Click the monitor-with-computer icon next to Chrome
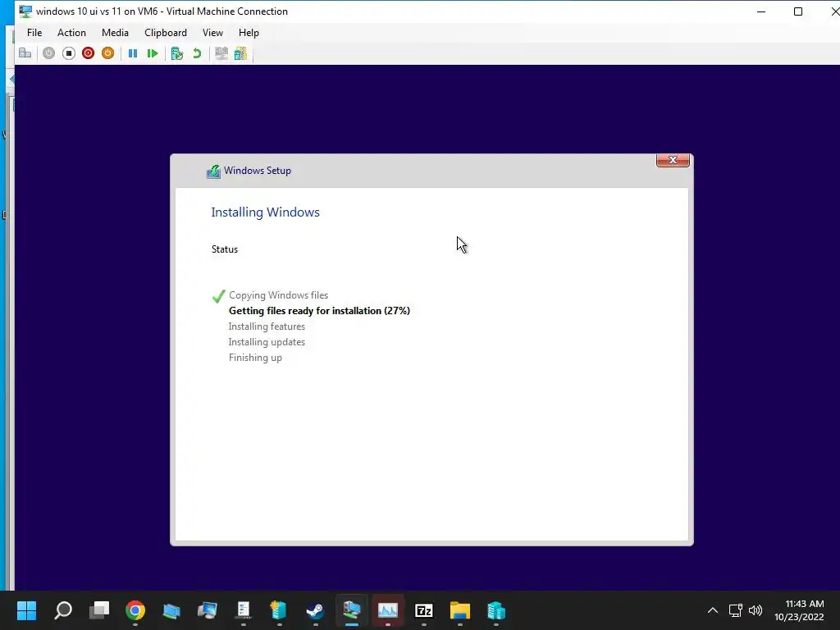This screenshot has height=630, width=840. pos(208,610)
